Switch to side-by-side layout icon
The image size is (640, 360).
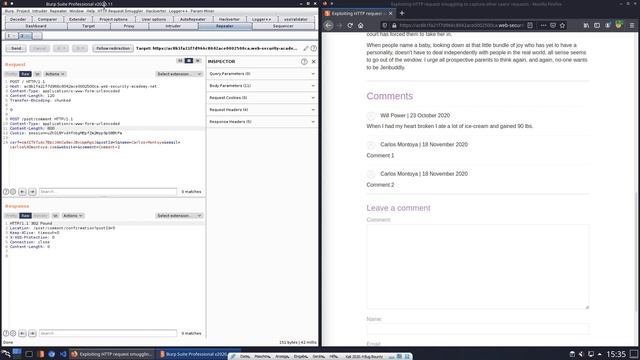pos(180,61)
